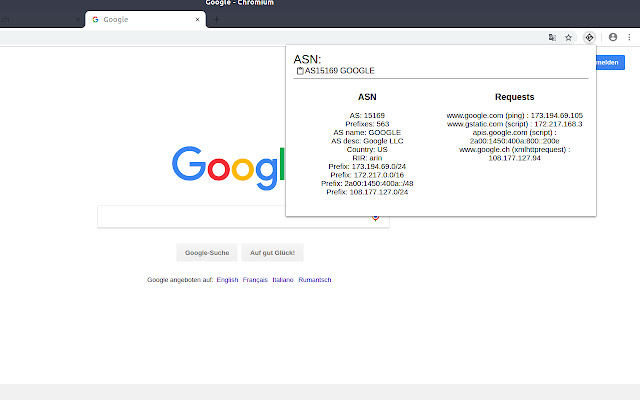Switch Google language to Italiano
Viewport: 640px width, 400px height.
click(283, 280)
